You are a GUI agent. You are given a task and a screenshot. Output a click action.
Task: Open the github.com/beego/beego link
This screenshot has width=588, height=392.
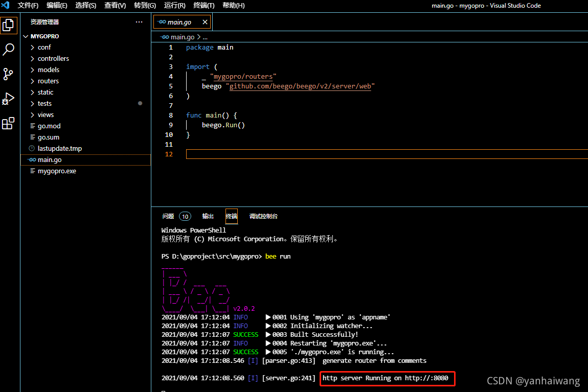click(300, 86)
